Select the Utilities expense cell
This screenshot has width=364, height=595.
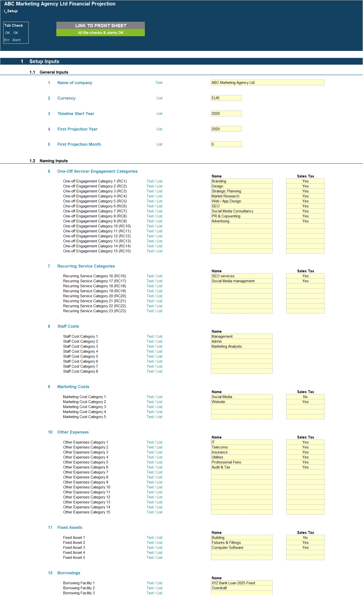coord(242,457)
